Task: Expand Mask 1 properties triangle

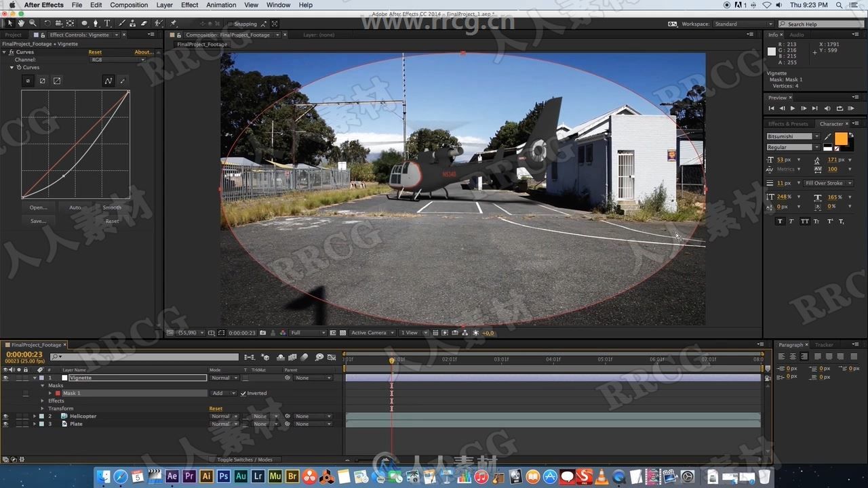Action: (50, 393)
